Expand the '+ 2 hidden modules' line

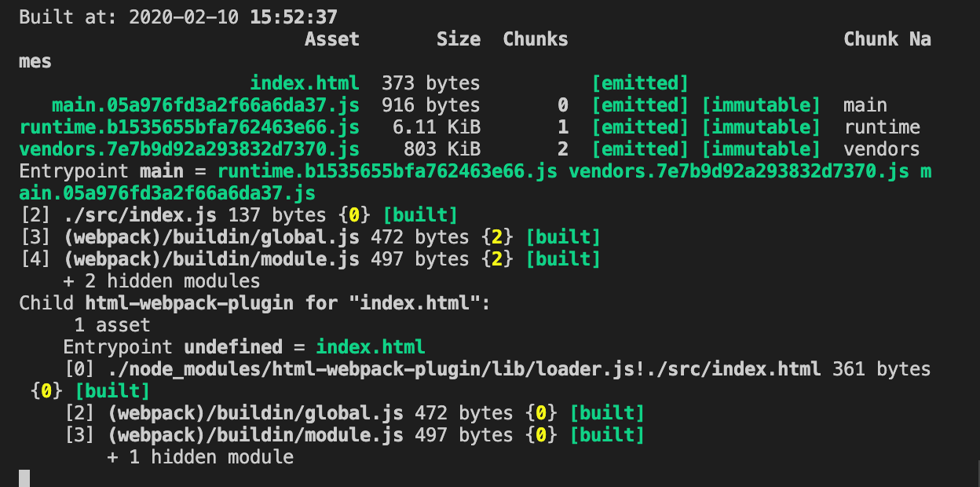click(x=161, y=280)
